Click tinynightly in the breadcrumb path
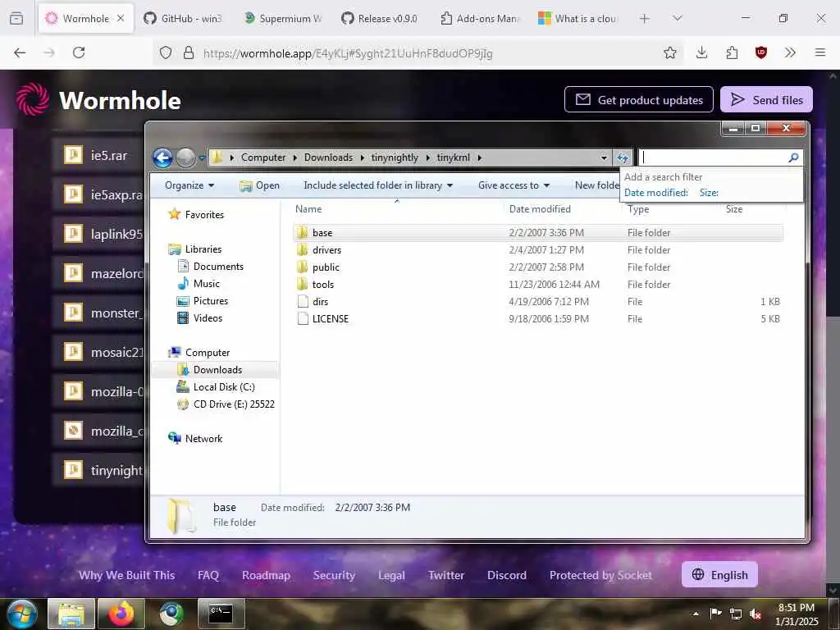 click(395, 157)
